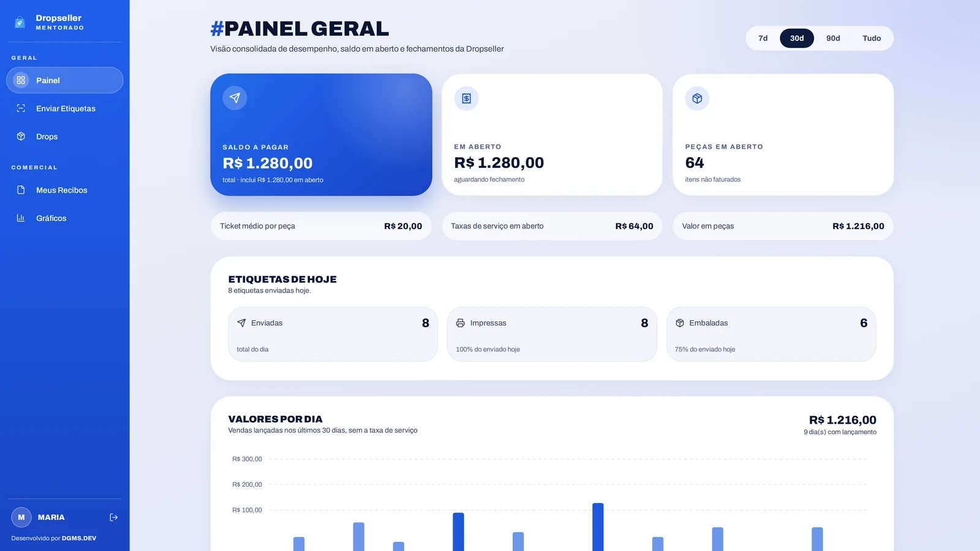Open the Drops menu item

coord(65,137)
